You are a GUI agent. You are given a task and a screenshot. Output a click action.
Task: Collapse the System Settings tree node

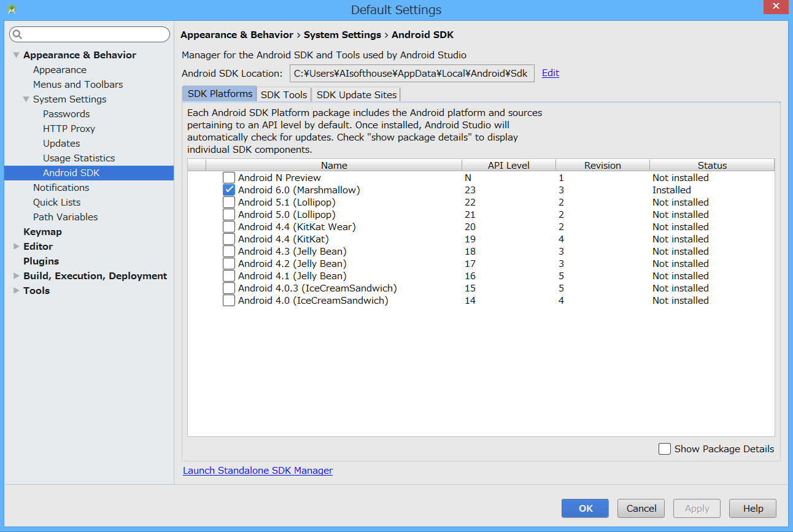pos(26,99)
